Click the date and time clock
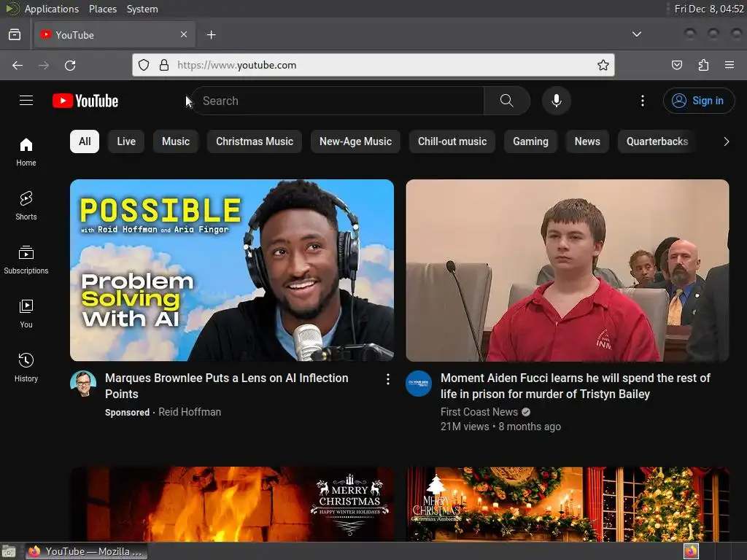The height and width of the screenshot is (560, 747). click(709, 9)
